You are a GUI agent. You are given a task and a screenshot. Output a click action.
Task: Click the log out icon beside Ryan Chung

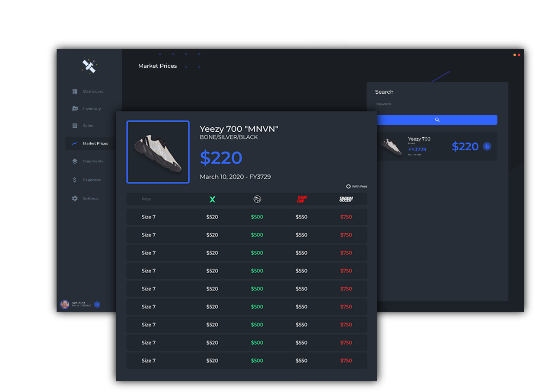(97, 304)
